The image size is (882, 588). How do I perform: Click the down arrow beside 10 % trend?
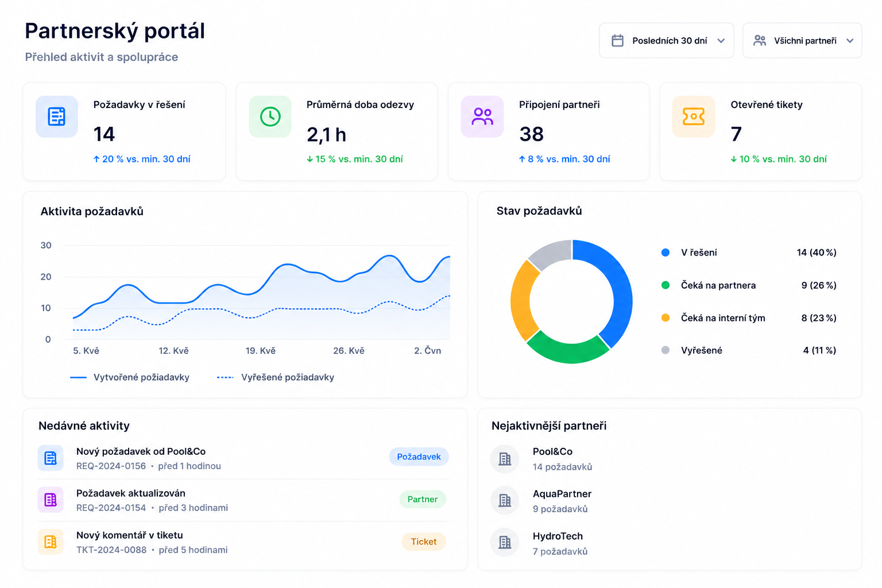click(x=733, y=159)
